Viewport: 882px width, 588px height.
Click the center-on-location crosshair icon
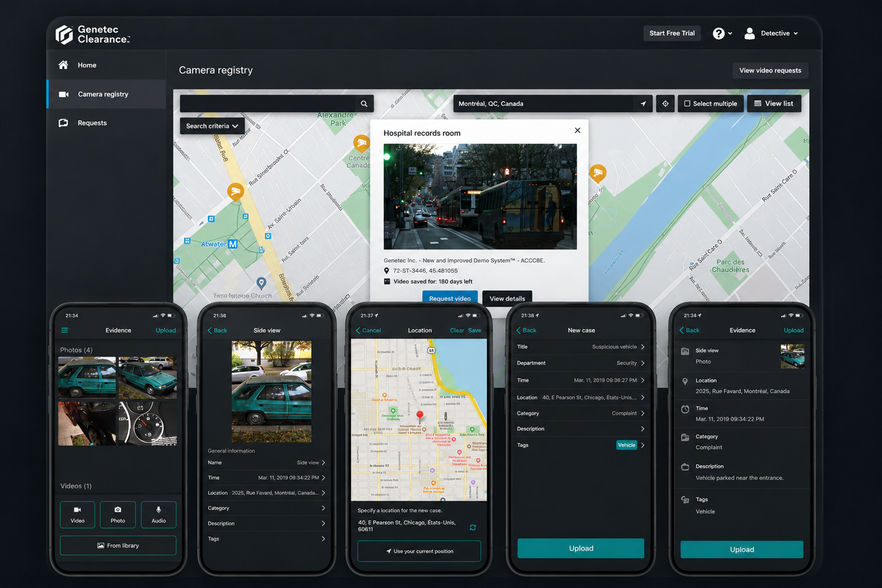point(665,104)
